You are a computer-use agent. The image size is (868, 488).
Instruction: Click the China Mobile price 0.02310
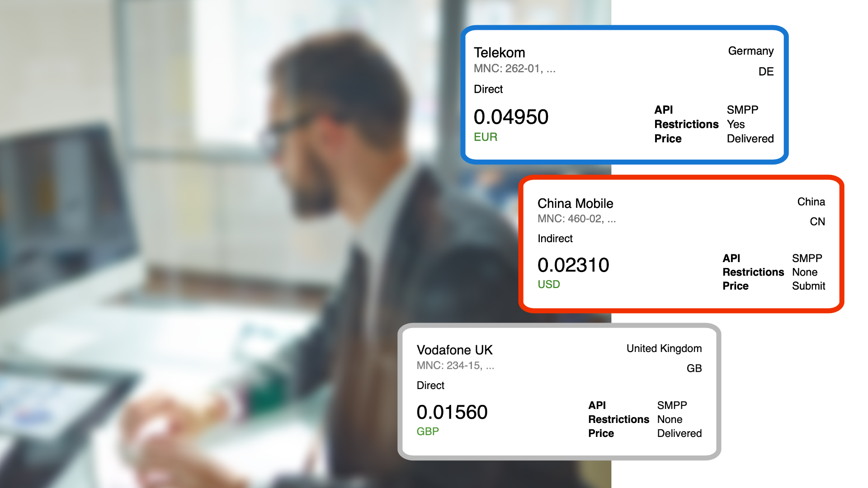coord(573,265)
